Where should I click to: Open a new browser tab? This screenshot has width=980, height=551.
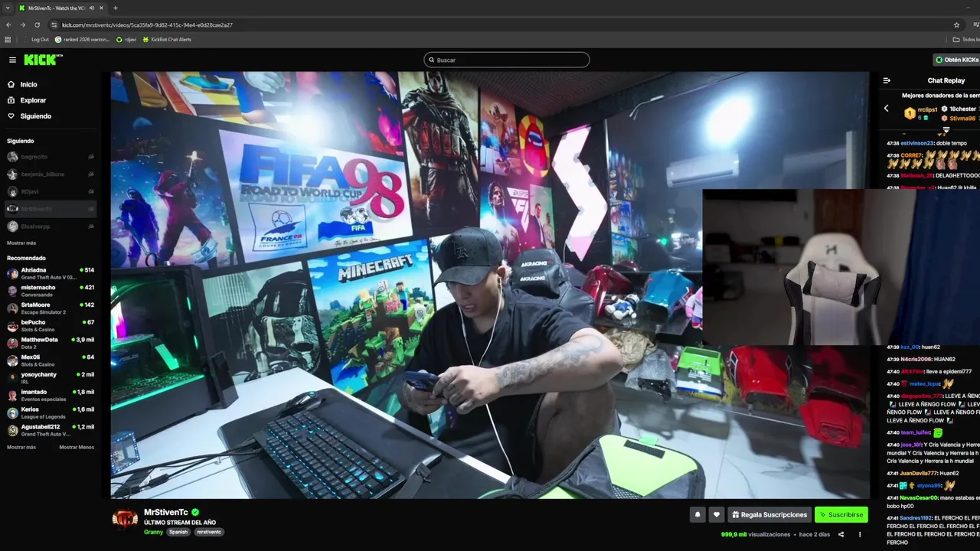pos(115,8)
